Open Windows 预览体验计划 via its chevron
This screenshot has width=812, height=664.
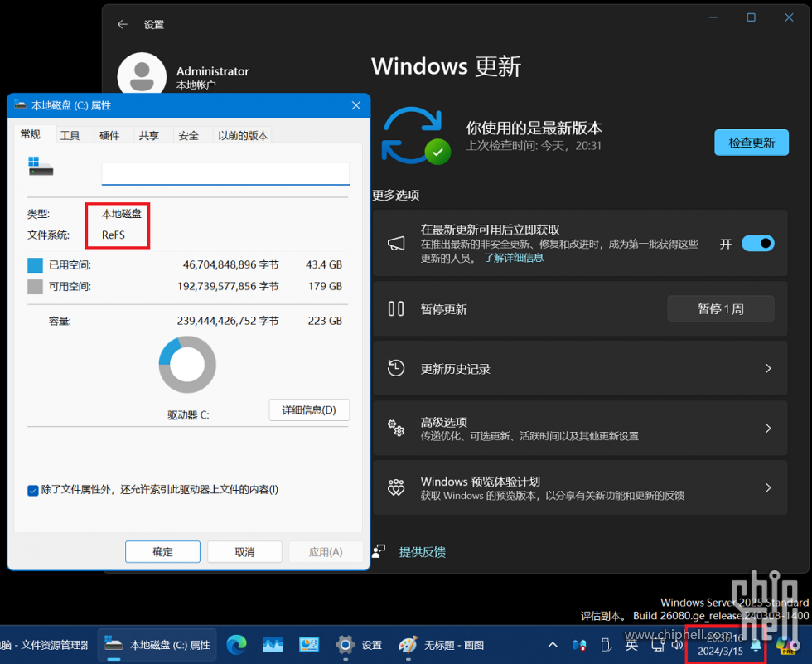point(769,487)
